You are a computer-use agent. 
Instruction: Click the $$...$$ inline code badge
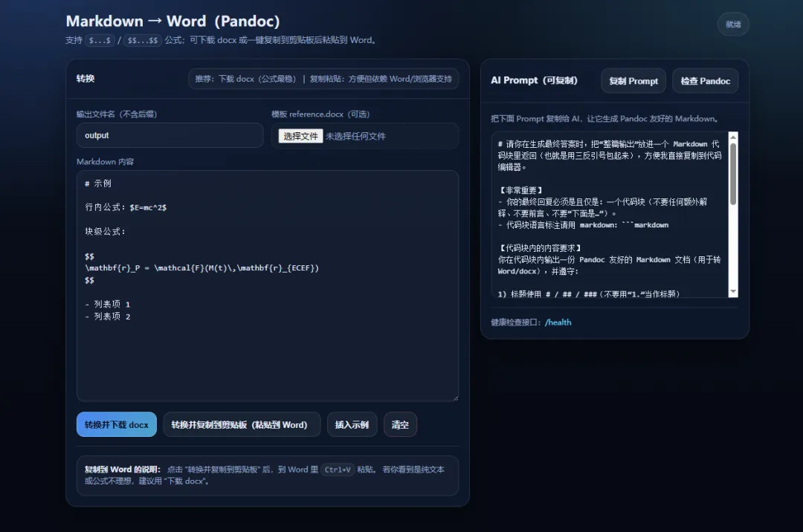click(142, 40)
